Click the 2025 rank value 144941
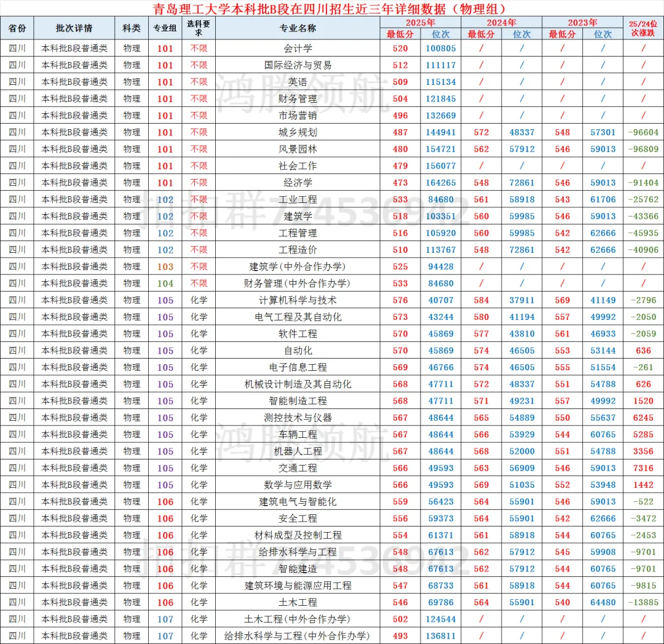Image resolution: width=664 pixels, height=644 pixels. (441, 132)
